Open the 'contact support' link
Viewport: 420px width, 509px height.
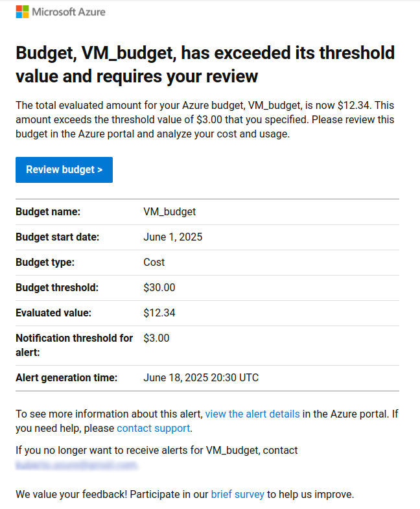[153, 428]
